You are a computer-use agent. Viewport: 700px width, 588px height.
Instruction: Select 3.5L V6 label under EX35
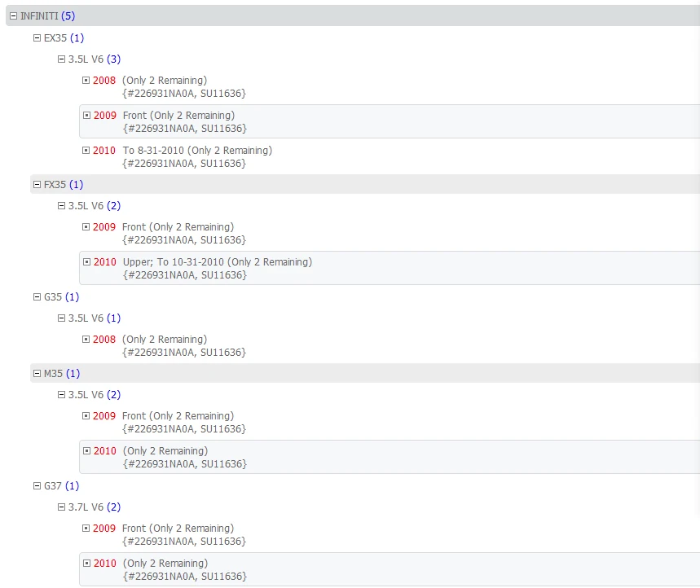86,59
